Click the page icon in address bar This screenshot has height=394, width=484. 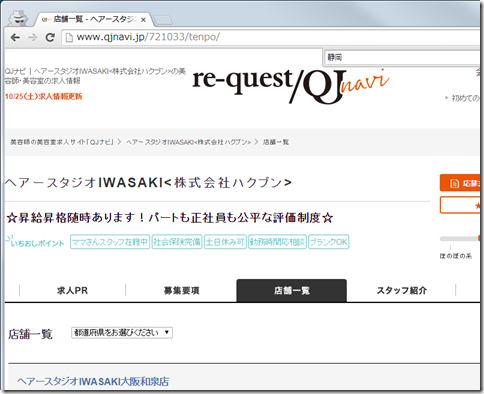click(x=69, y=37)
